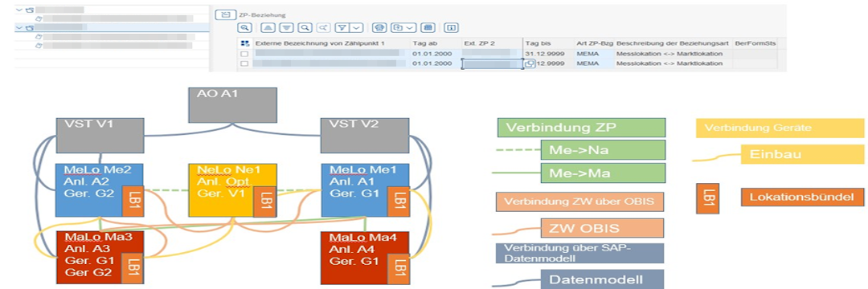Tick checkbox of row ending 31.12.9999

click(x=244, y=54)
